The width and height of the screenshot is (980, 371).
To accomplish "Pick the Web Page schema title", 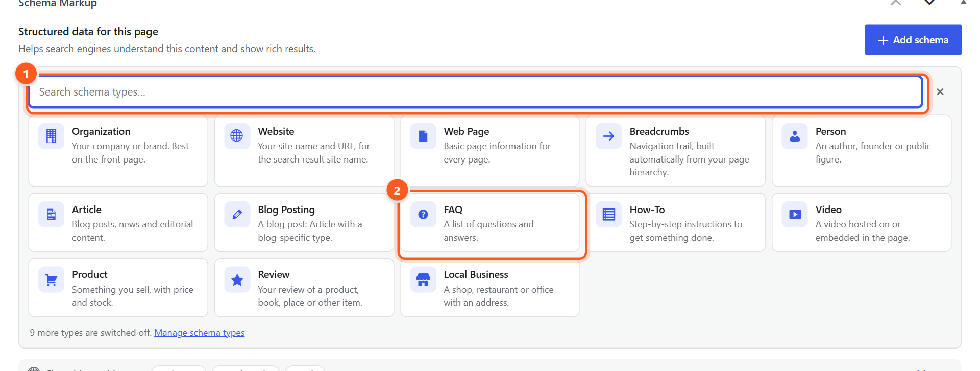I will (467, 131).
